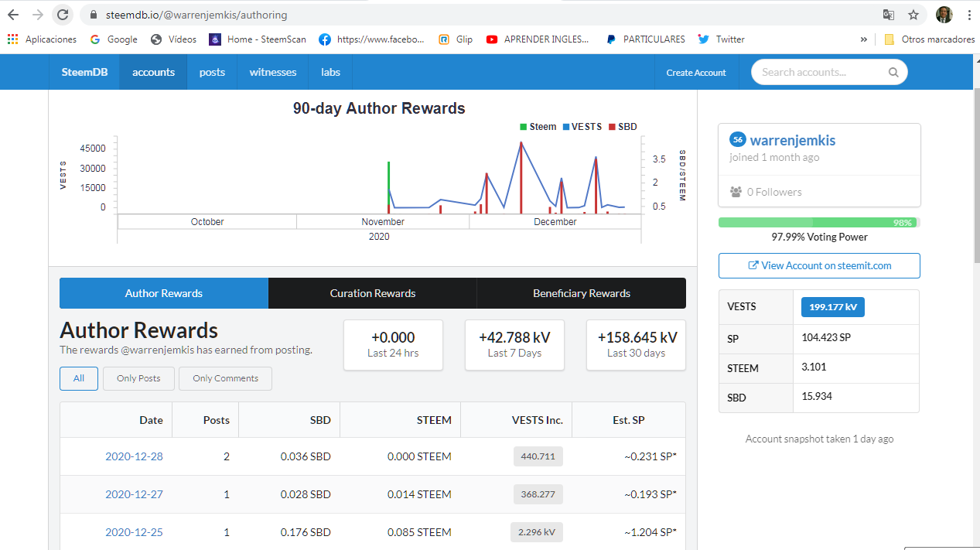Click the November chart axis label

click(x=383, y=222)
